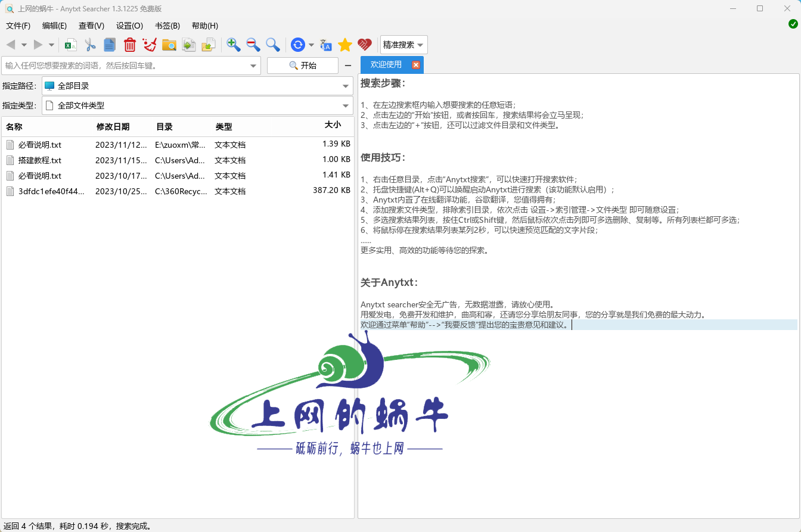Click the file icon beside 3dfdc1efe40f44...
Viewport: 801px width, 532px height.
click(x=10, y=191)
